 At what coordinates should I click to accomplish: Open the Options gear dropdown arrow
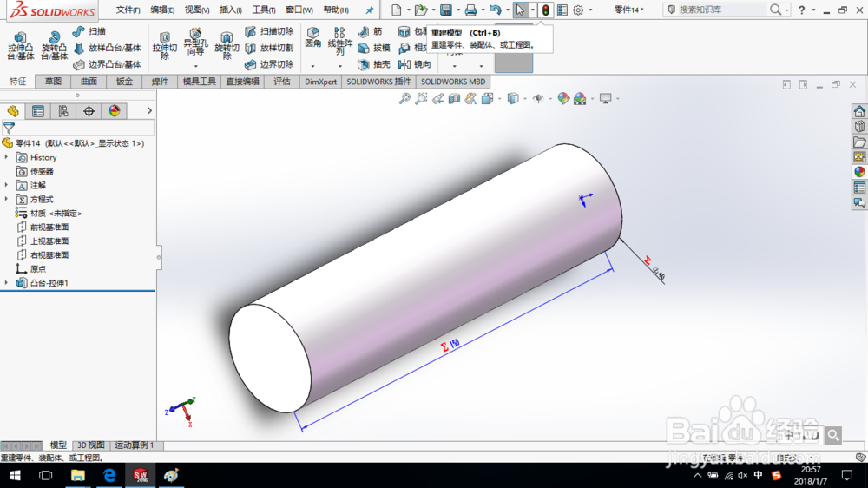[x=590, y=10]
